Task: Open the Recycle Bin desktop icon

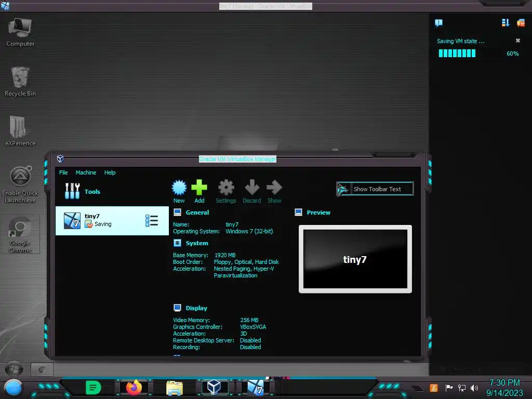Action: 20,82
